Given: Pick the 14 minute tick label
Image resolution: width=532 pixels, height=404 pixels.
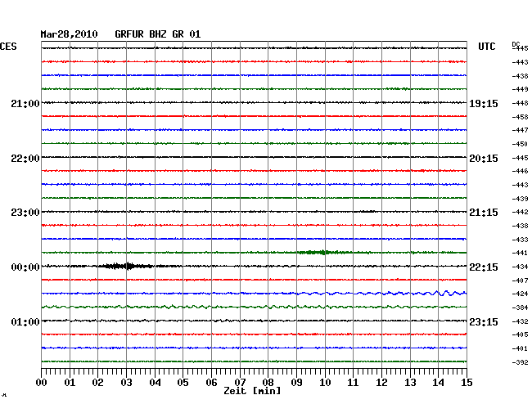Looking at the screenshot, I should pos(438,383).
